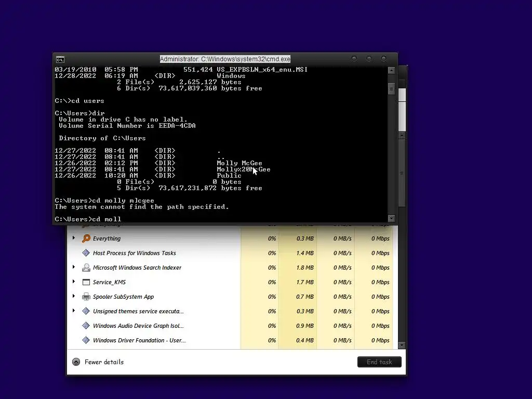Click the End task button
The width and height of the screenshot is (532, 399).
[379, 362]
